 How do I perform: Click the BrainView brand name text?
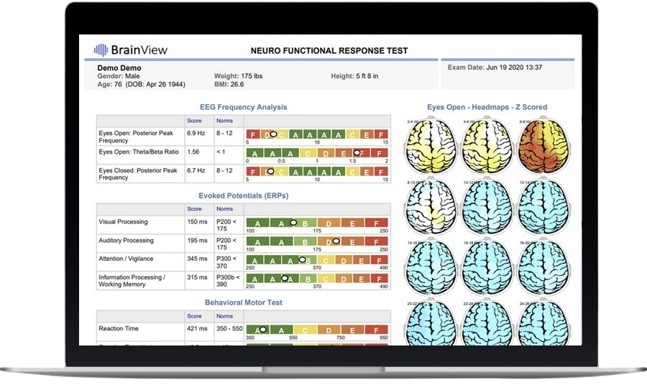(139, 50)
